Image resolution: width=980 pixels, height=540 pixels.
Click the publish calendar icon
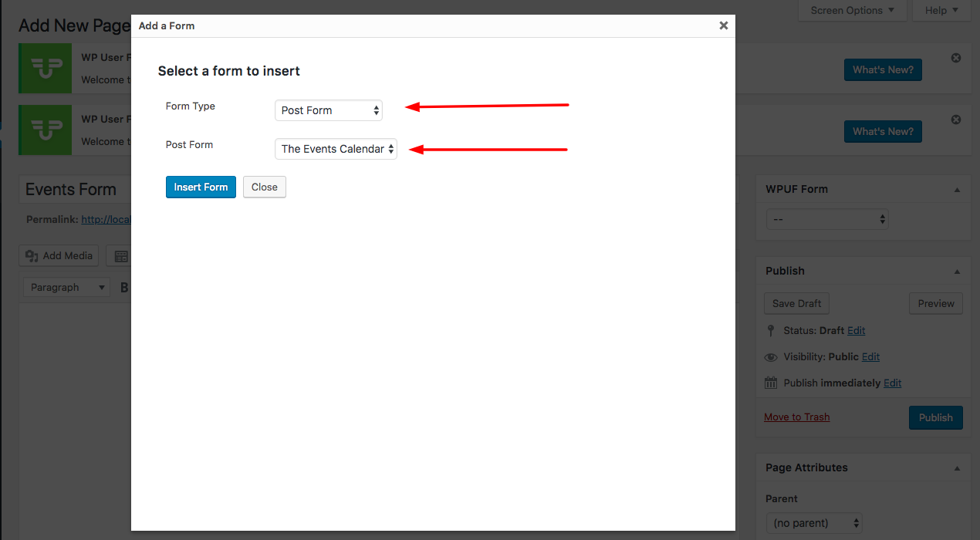tap(770, 383)
